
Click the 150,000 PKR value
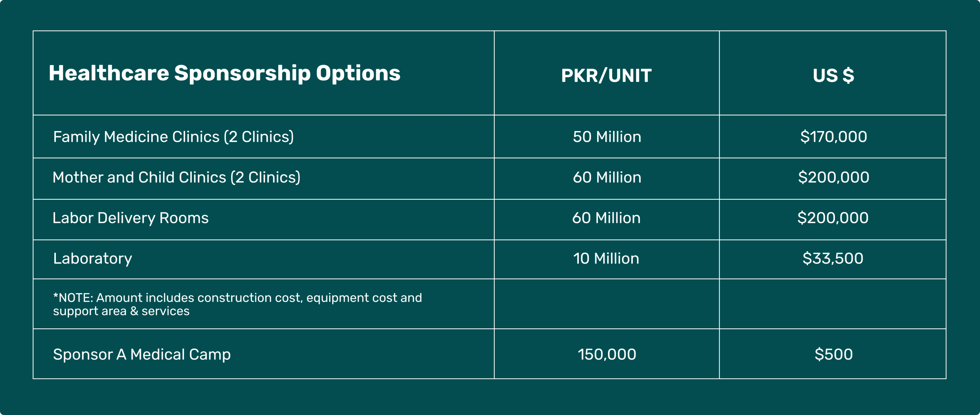pyautogui.click(x=607, y=354)
